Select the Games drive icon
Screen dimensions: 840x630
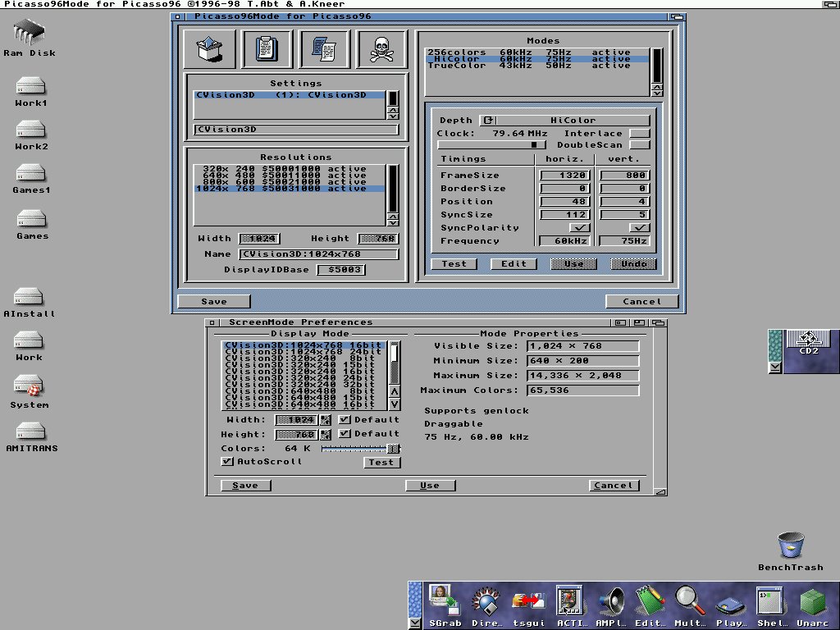pos(32,225)
